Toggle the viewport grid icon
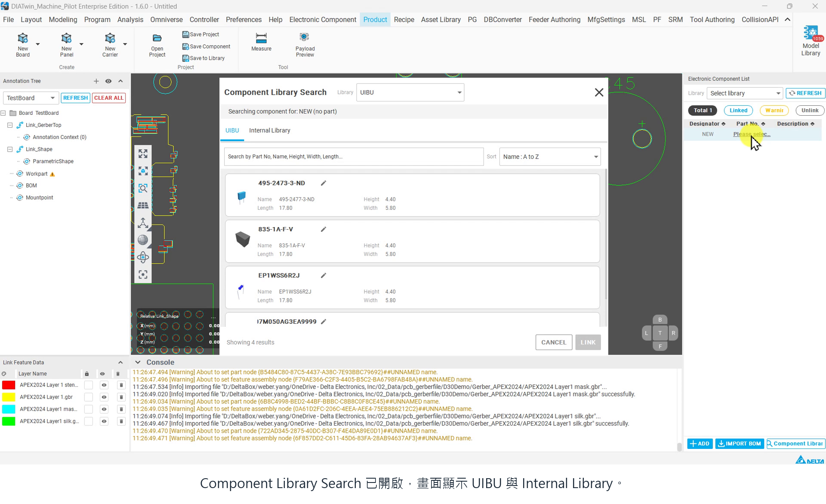826x504 pixels. point(143,205)
